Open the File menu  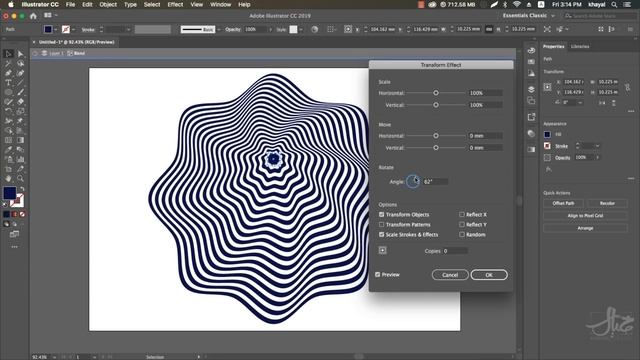coord(70,5)
